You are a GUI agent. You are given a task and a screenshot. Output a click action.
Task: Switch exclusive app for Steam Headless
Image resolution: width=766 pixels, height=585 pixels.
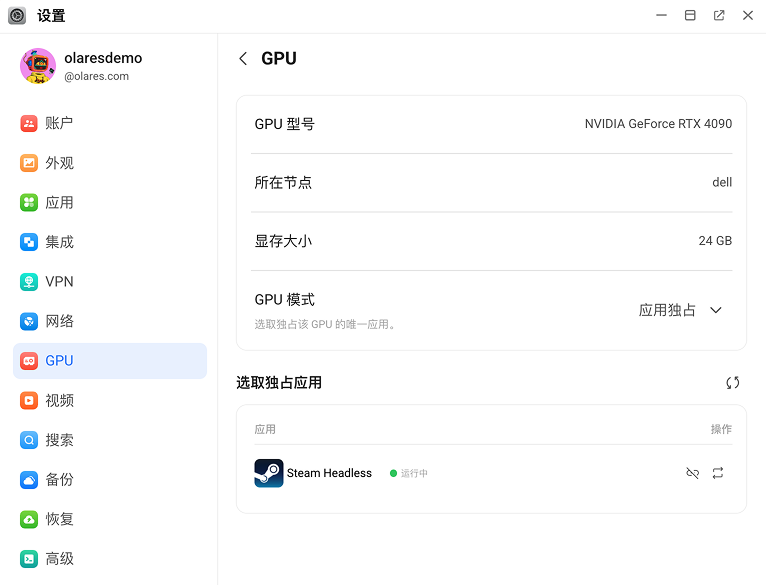tap(718, 473)
